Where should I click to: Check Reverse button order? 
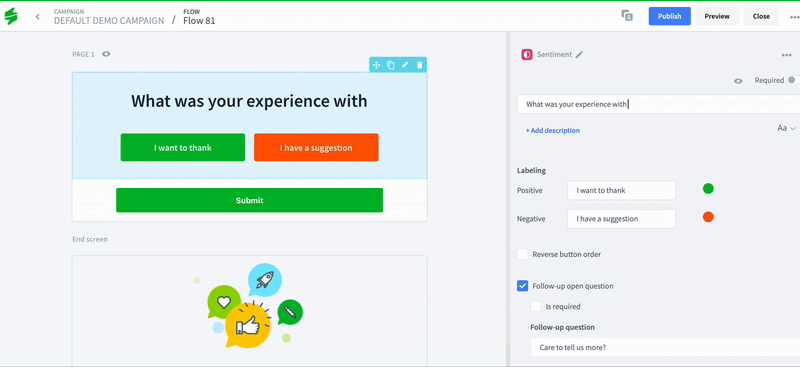coord(522,254)
